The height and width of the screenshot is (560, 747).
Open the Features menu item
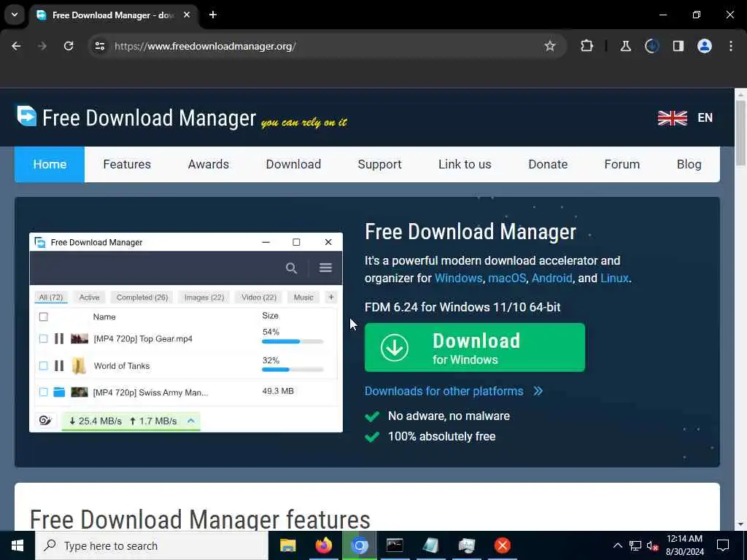click(127, 164)
